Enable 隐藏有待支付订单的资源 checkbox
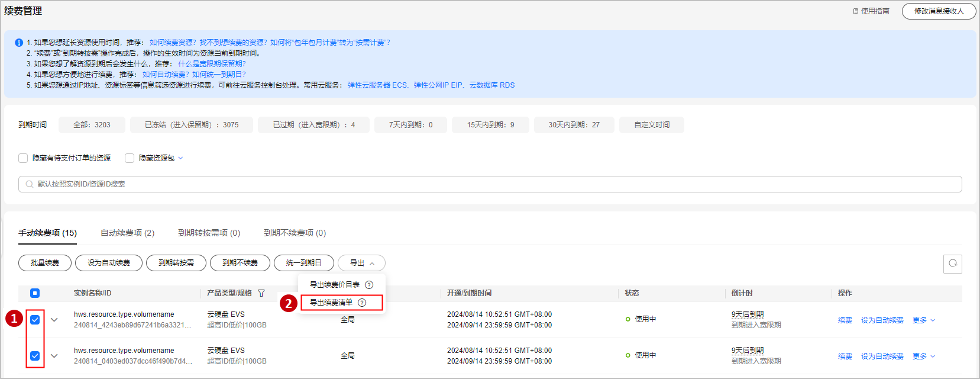Screen dimensions: 980x379 click(23, 158)
